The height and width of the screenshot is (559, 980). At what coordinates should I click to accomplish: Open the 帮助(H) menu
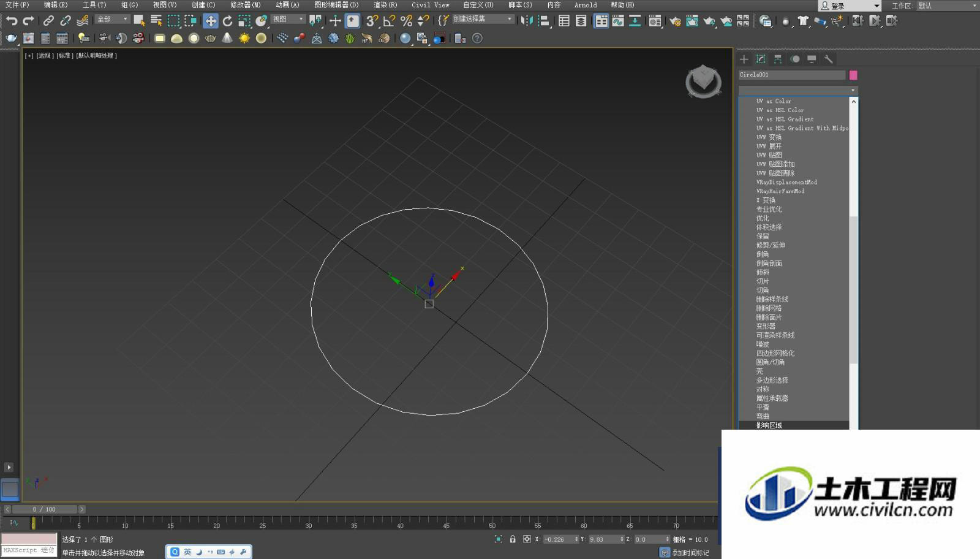(622, 5)
